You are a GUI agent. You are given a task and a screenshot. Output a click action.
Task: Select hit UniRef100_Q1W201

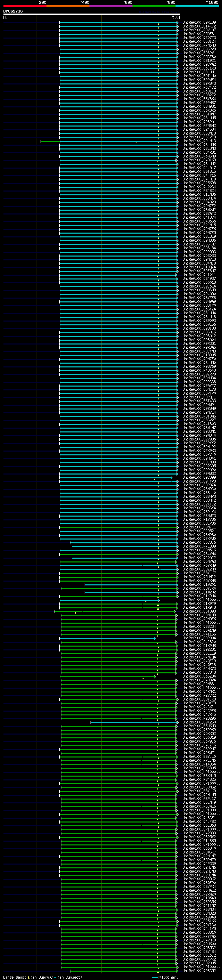point(199,585)
